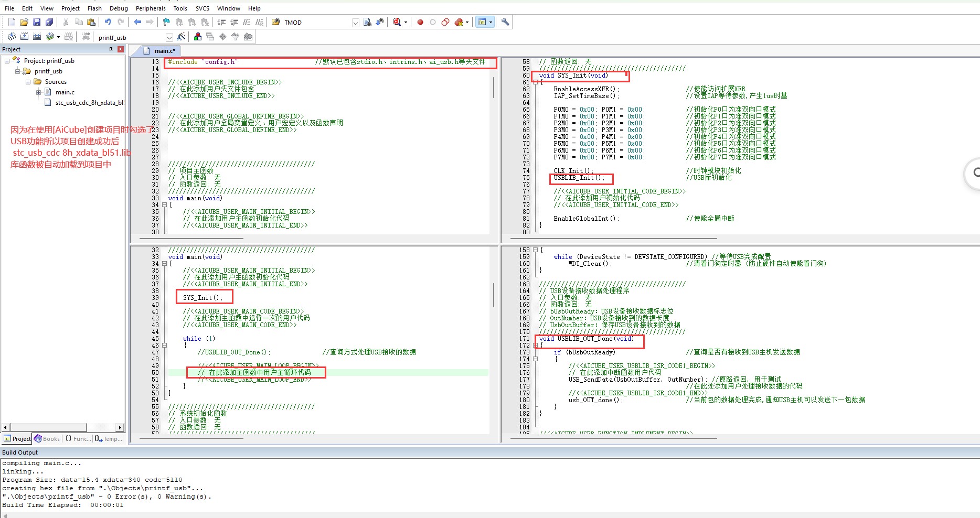Switch to the Temp... tab
Image resolution: width=980 pixels, height=518 pixels.
(x=109, y=439)
